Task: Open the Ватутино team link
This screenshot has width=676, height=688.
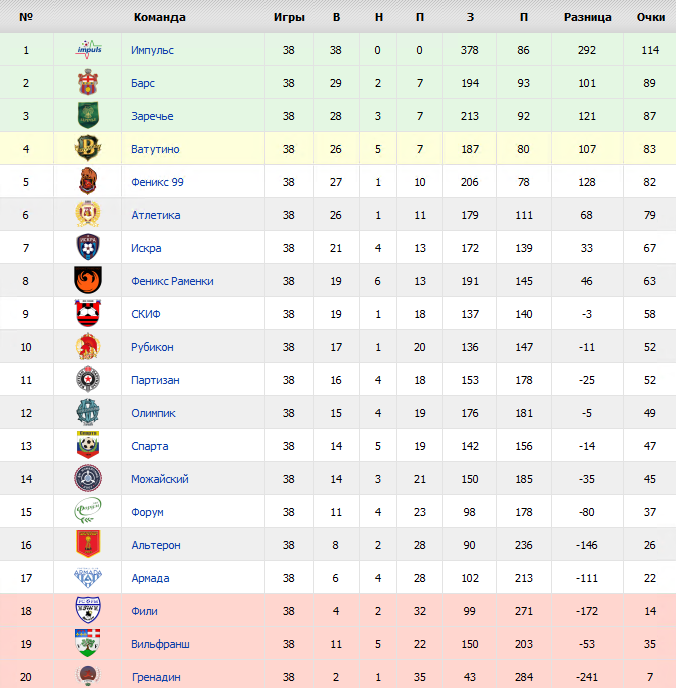Action: pos(155,149)
